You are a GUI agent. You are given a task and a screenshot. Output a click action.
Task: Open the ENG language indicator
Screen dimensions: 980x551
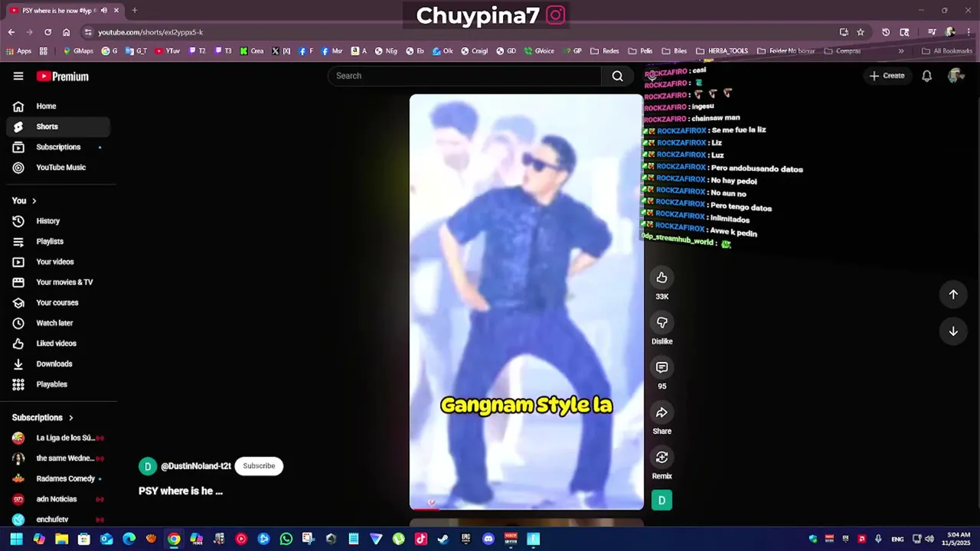pos(896,539)
